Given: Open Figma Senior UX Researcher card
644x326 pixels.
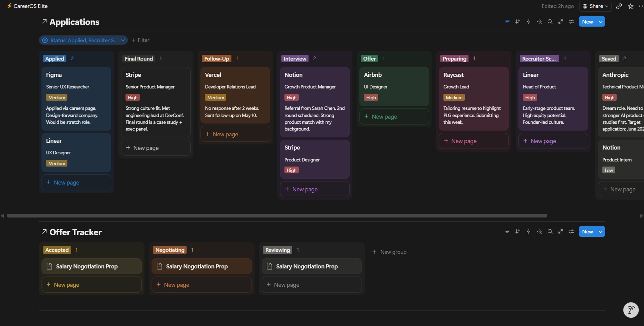Looking at the screenshot, I should (76, 99).
